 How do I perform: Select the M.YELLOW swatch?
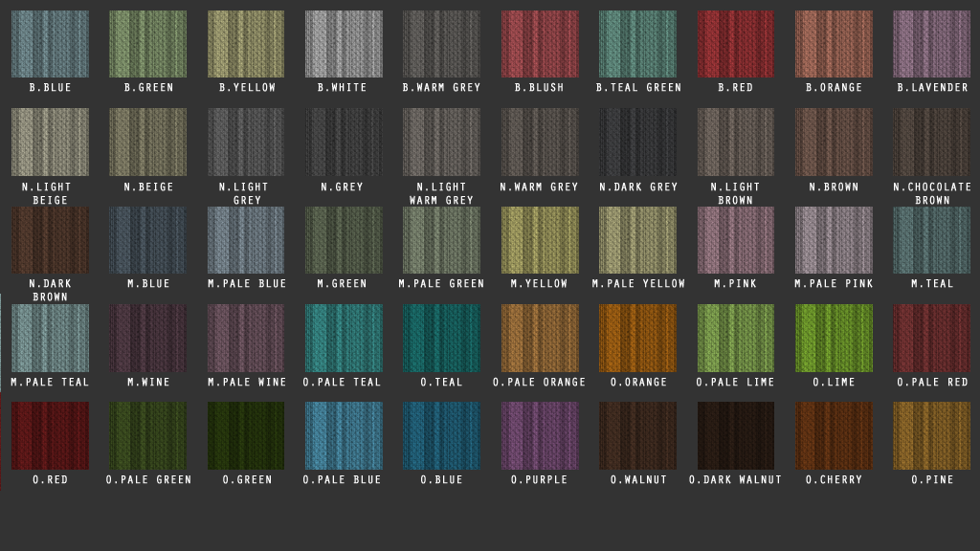pos(540,240)
